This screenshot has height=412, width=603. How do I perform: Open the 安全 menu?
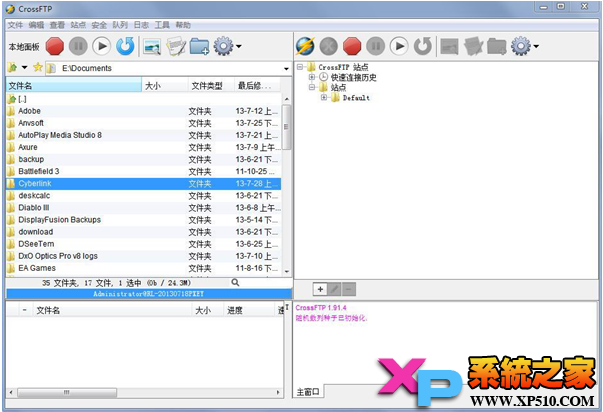point(99,25)
